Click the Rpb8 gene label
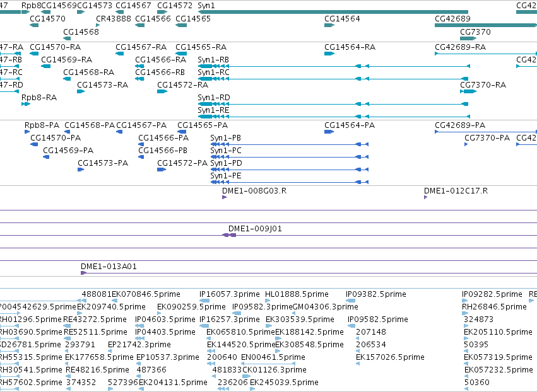The height and width of the screenshot is (392, 537). (x=31, y=6)
